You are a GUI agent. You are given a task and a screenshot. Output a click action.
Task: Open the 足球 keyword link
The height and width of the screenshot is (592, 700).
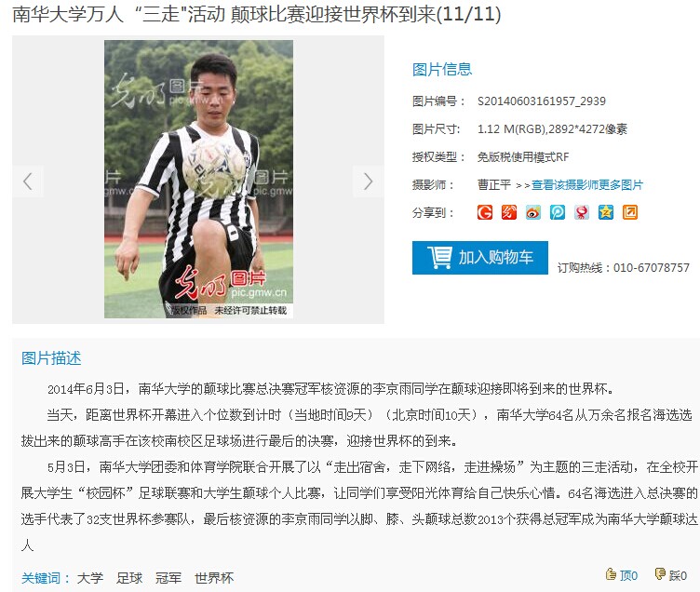[129, 578]
